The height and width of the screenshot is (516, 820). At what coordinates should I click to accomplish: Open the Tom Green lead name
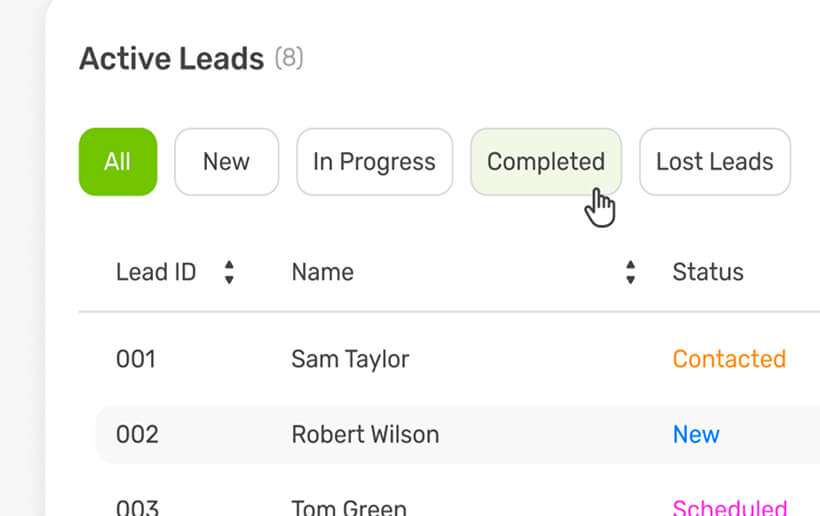click(349, 507)
